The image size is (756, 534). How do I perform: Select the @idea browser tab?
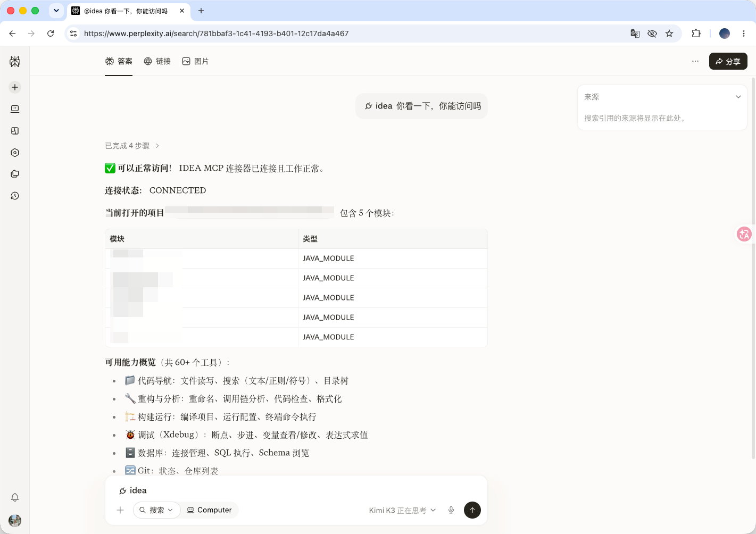125,11
